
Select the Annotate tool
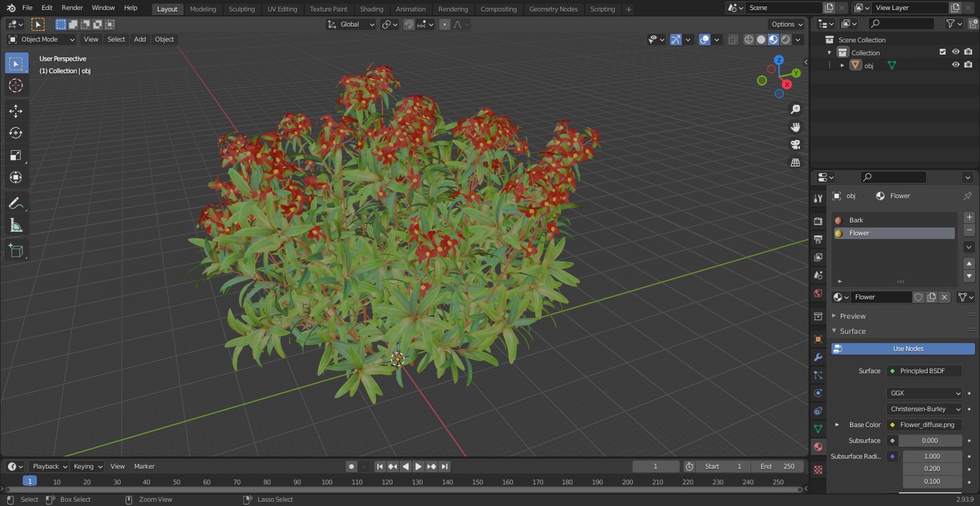[16, 204]
